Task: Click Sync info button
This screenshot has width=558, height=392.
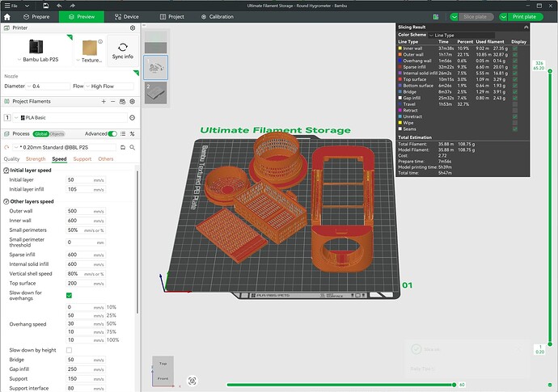Action: click(123, 51)
